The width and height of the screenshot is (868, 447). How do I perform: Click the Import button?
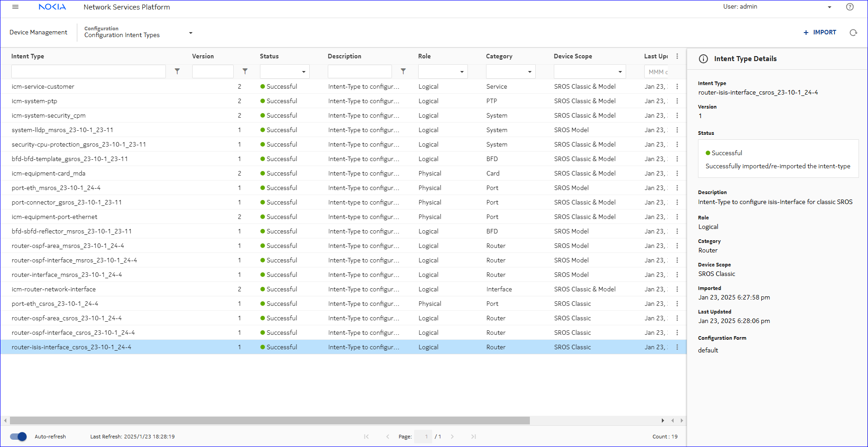[x=820, y=33]
